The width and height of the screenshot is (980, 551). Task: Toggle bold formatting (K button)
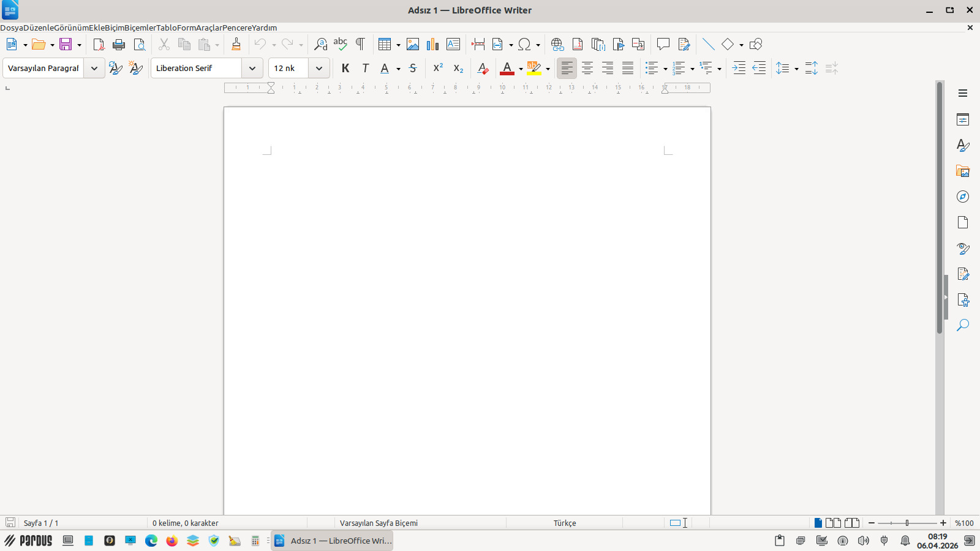click(345, 68)
